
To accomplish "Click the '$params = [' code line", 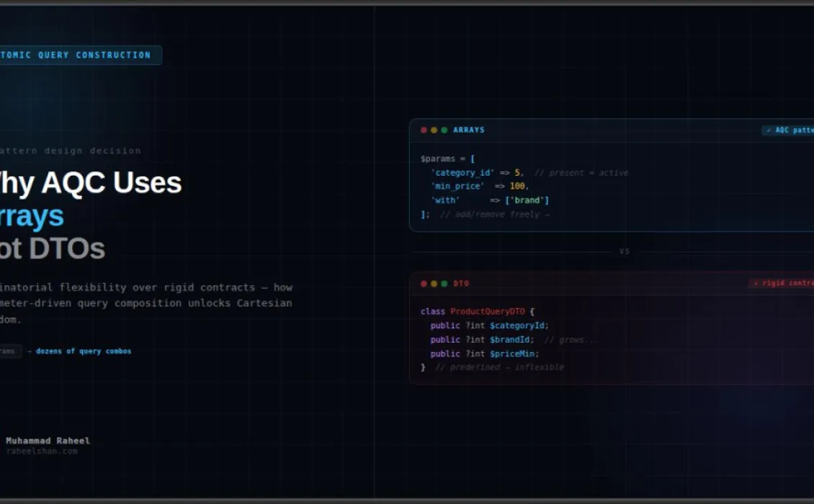I will click(447, 159).
